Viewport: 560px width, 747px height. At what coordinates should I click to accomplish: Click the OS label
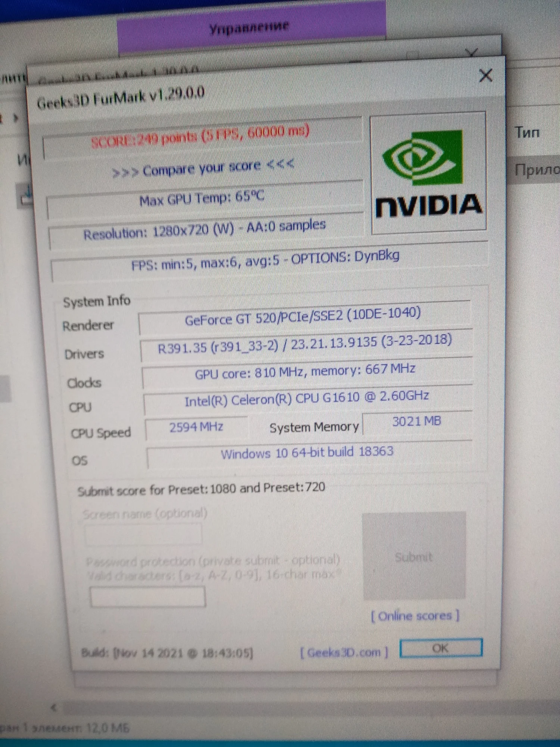pos(80,461)
